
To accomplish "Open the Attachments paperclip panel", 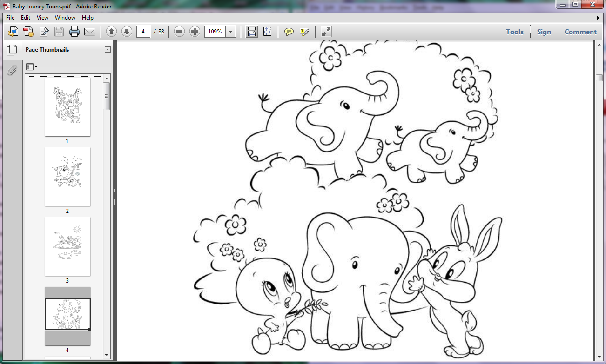I will pos(12,70).
